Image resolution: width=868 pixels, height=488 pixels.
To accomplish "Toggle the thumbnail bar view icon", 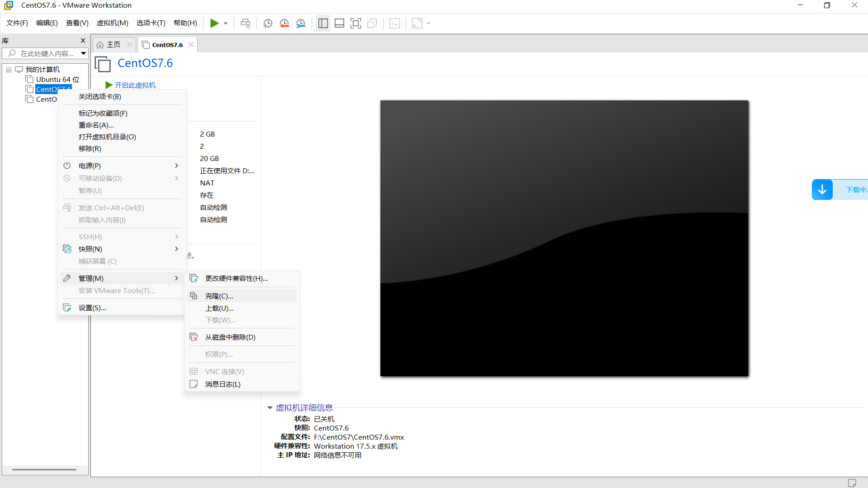I will [339, 24].
